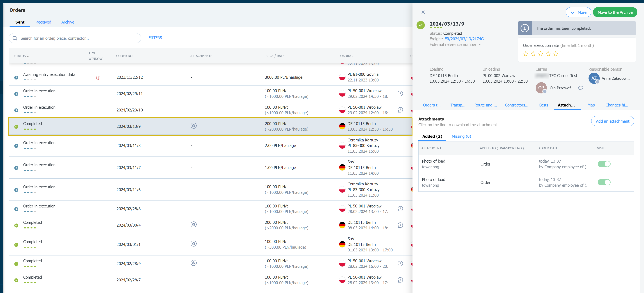Click Poland flag for order 2024/03/11/6
Image resolution: width=644 pixels, height=293 pixels.
click(x=342, y=190)
